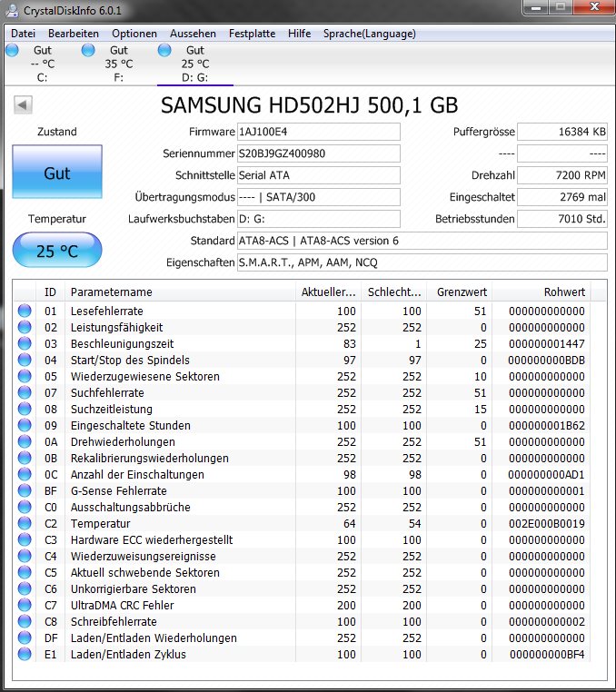Click status orb for Eingeschaltete Stunden
The height and width of the screenshot is (692, 616).
click(x=25, y=425)
